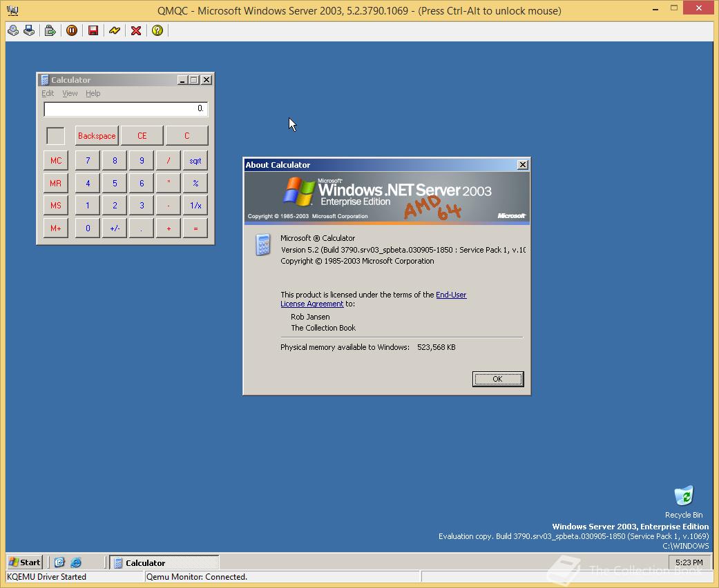
Task: Open the View menu in Calculator
Action: (70, 93)
